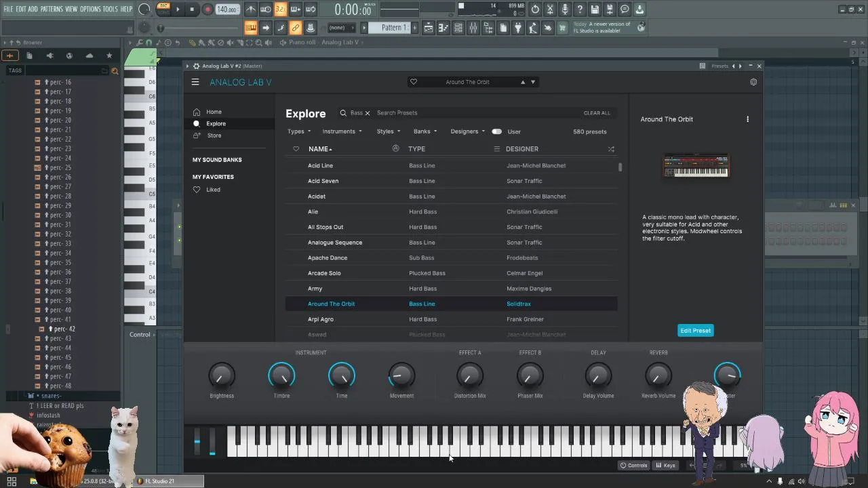
Task: Select perc- 42 in the browser
Action: click(x=65, y=329)
